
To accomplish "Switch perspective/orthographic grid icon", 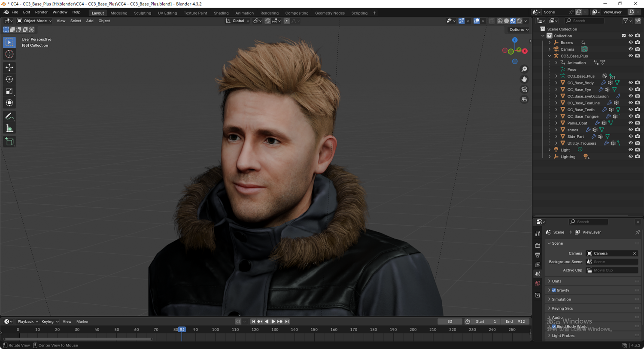I will (524, 99).
